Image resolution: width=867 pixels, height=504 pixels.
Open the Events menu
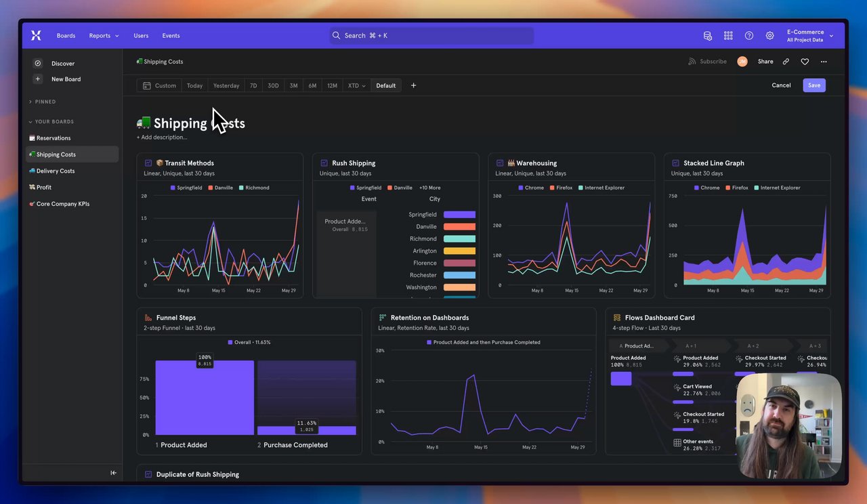coord(171,35)
